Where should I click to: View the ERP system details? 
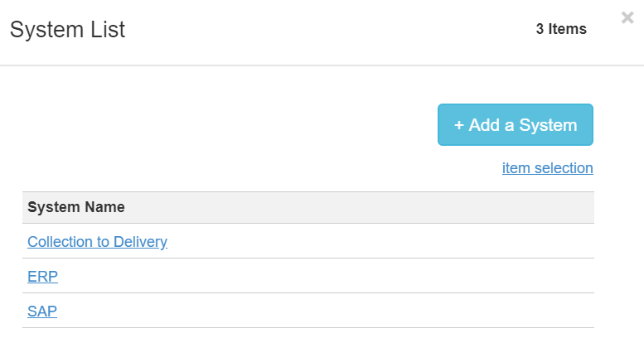(42, 277)
